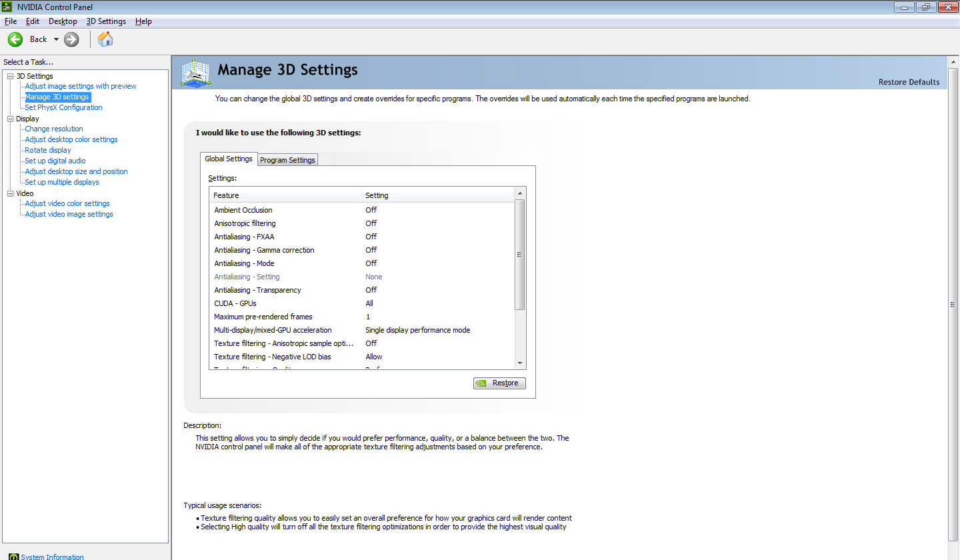This screenshot has width=960, height=560.
Task: Select the Global Settings tab
Action: [x=229, y=159]
